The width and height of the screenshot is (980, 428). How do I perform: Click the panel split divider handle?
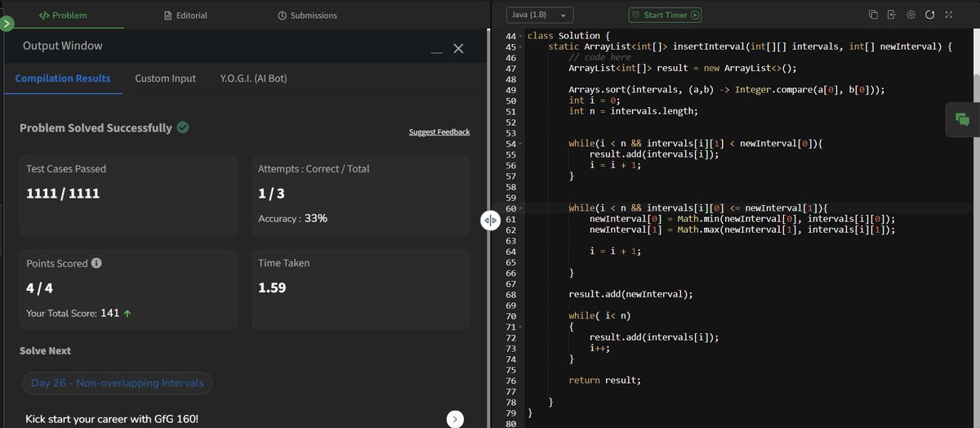pyautogui.click(x=490, y=221)
